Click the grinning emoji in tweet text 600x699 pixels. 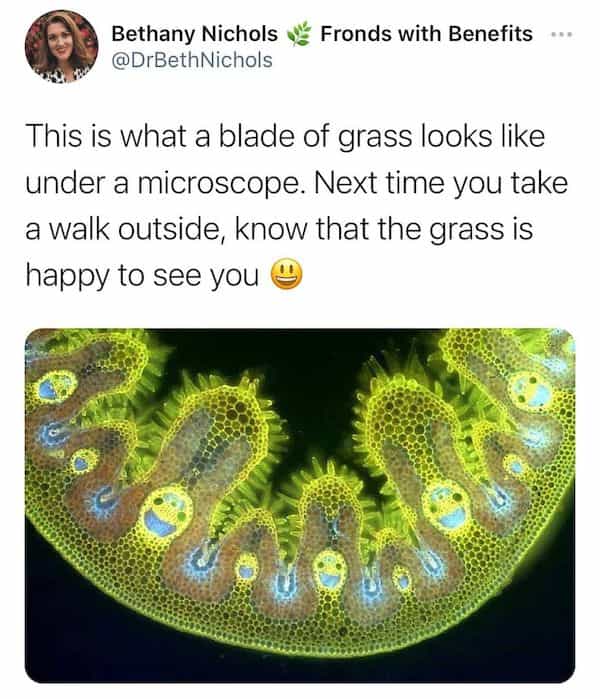point(287,274)
